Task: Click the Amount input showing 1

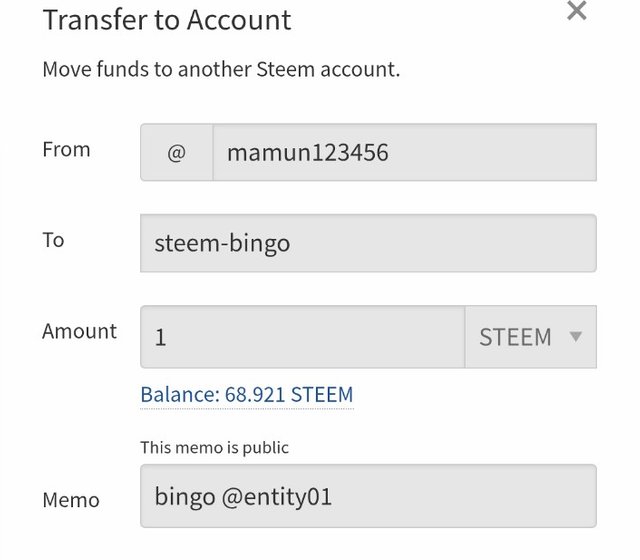Action: click(302, 337)
